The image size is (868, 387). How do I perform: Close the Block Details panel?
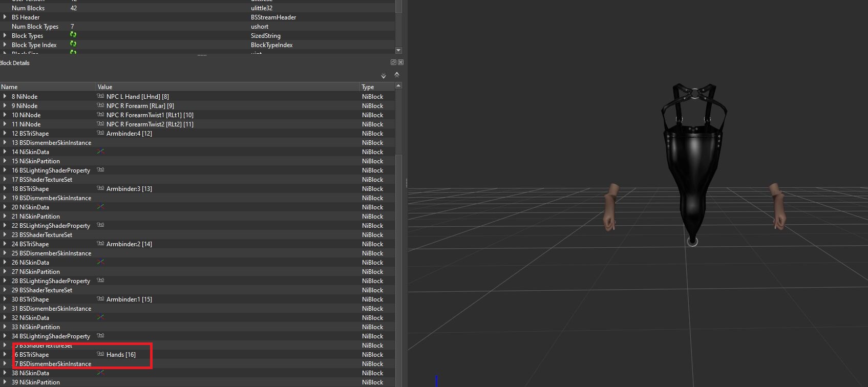click(400, 62)
